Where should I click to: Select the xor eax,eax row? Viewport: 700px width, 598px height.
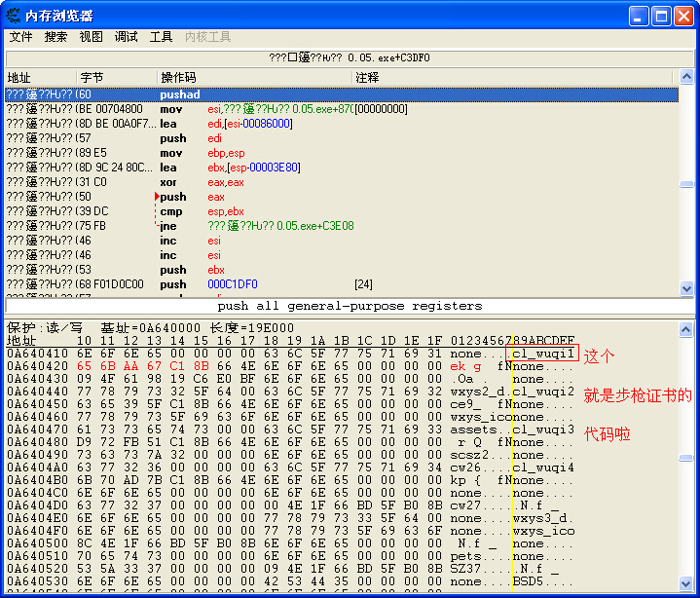point(342,182)
